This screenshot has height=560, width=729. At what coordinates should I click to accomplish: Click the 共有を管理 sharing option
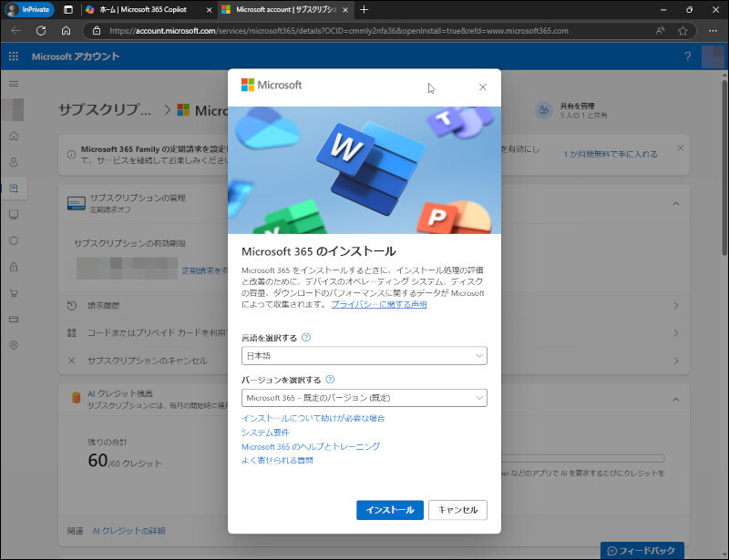point(572,110)
